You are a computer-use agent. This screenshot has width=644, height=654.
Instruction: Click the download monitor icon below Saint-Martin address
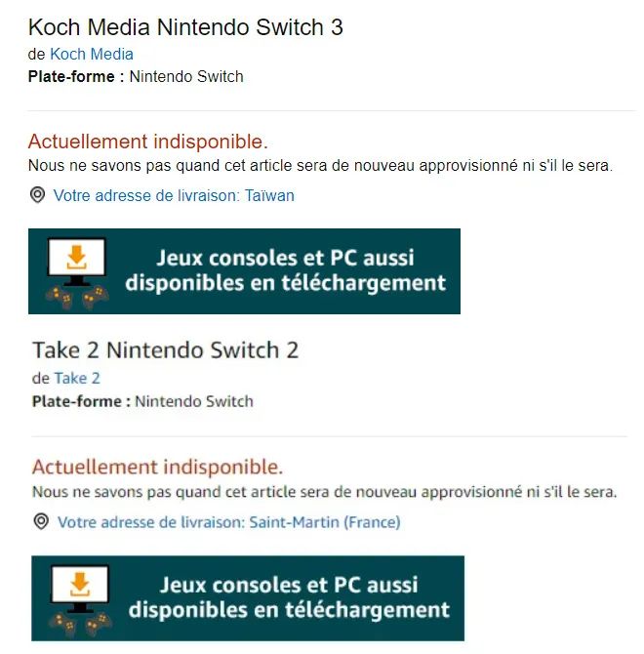(x=82, y=589)
